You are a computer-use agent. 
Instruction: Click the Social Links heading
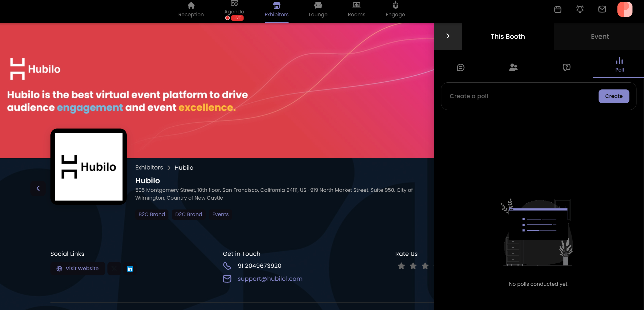point(67,254)
